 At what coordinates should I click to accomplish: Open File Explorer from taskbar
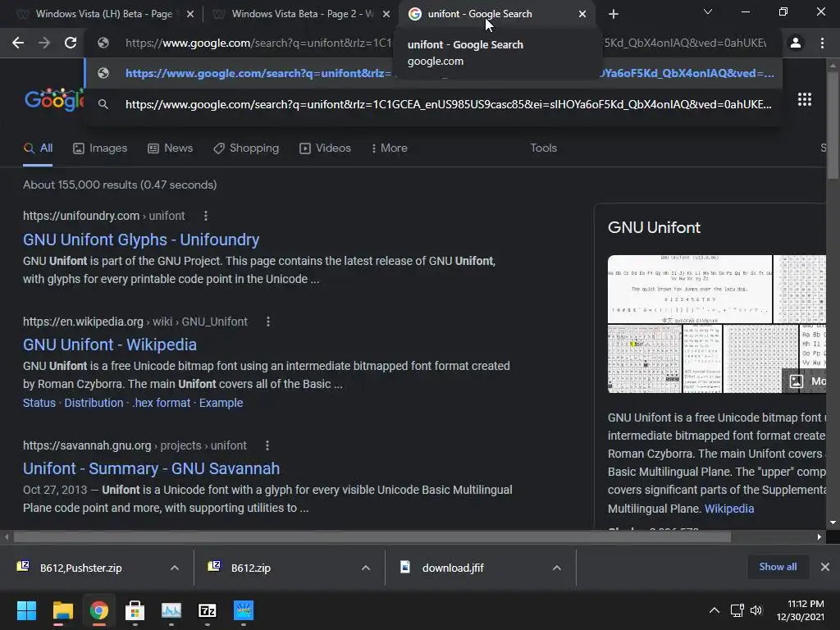[x=62, y=610]
